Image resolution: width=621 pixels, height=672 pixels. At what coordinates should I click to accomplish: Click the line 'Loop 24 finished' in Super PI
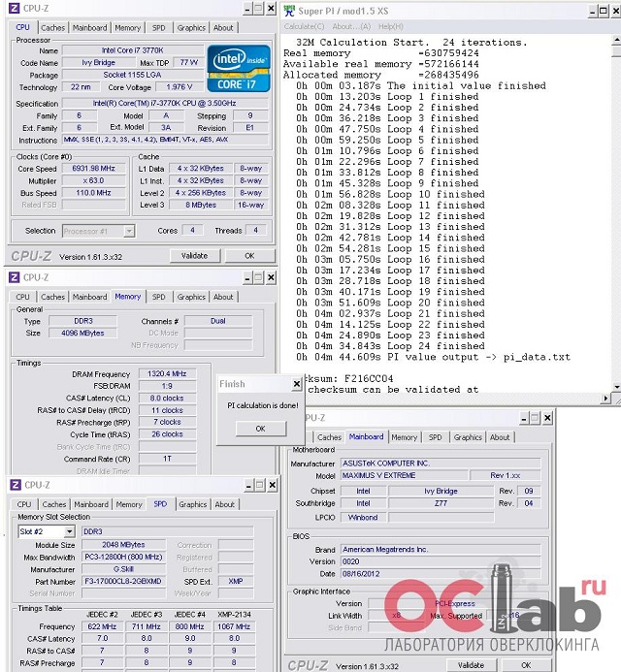click(x=391, y=346)
